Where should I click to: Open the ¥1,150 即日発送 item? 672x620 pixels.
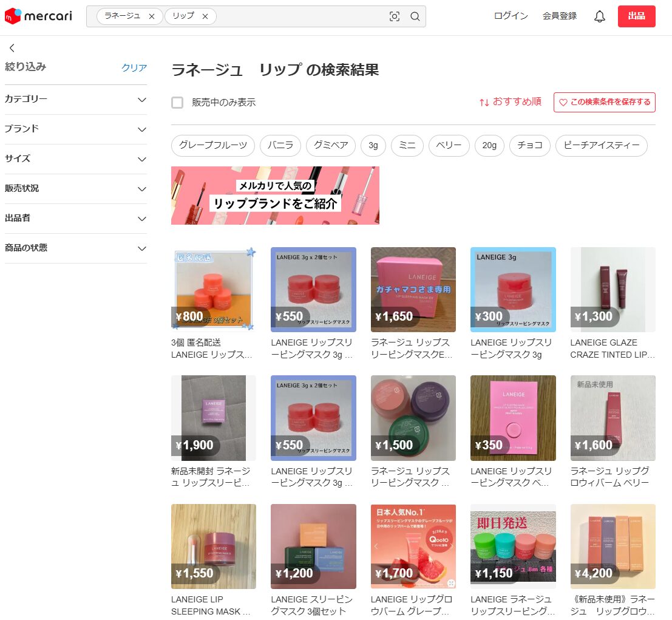tap(513, 547)
